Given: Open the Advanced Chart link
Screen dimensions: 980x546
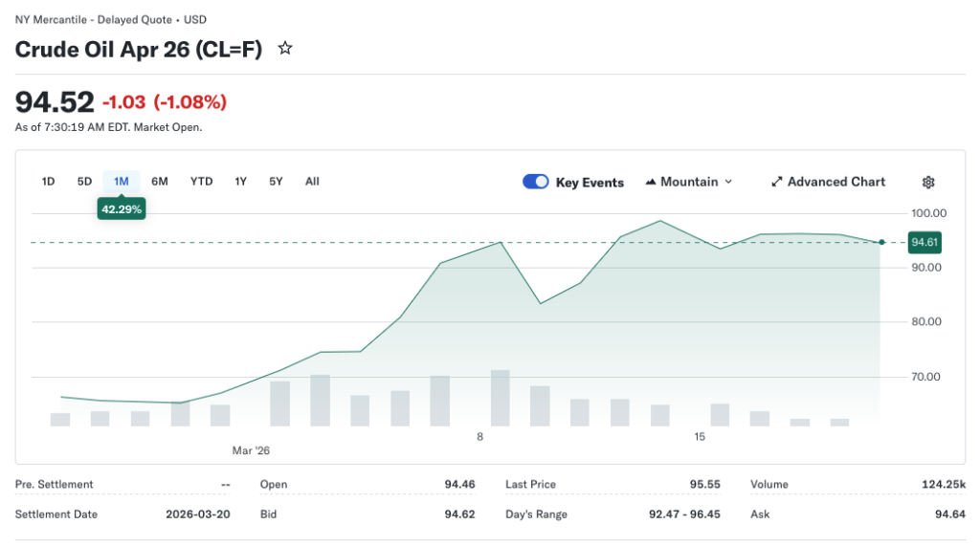Looking at the screenshot, I should pos(835,182).
